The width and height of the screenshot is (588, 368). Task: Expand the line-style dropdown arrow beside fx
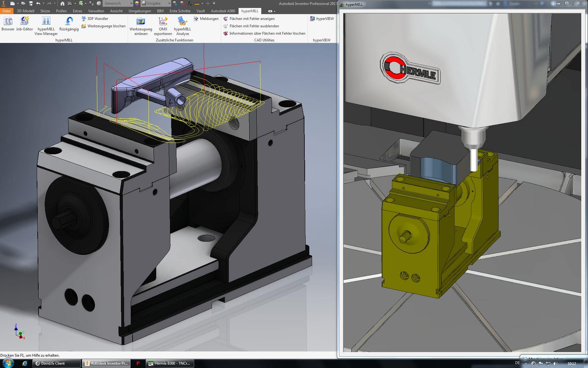click(x=202, y=4)
